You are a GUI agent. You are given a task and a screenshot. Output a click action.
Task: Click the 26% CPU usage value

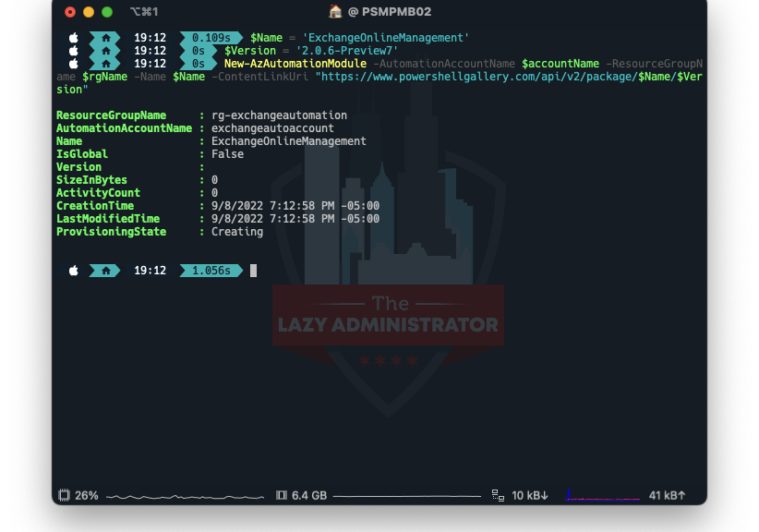[x=87, y=496]
